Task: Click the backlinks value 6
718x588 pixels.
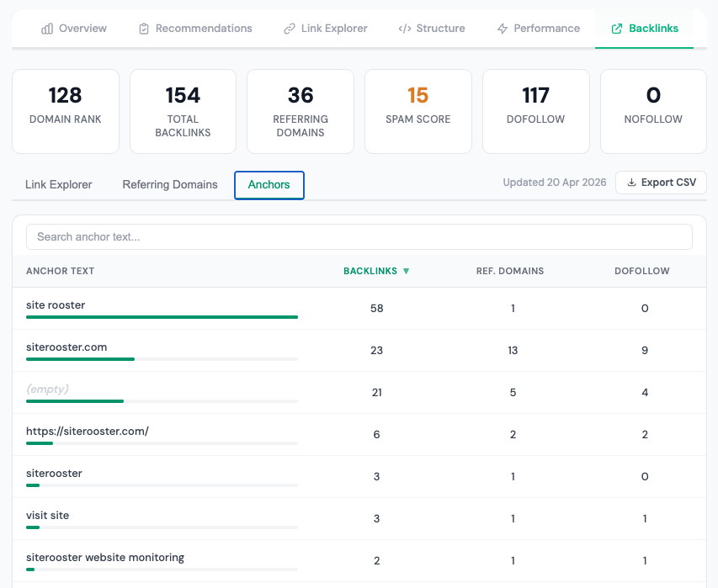Action: 376,435
